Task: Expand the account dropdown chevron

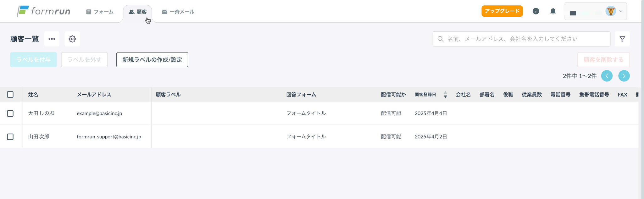Action: click(x=621, y=11)
